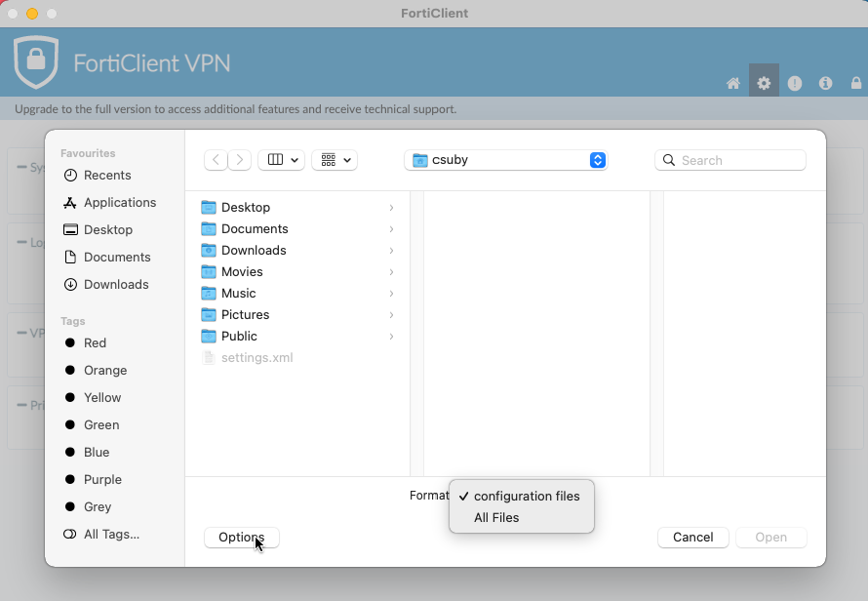The height and width of the screenshot is (601, 868).
Task: Open the column view selector
Action: coord(281,160)
